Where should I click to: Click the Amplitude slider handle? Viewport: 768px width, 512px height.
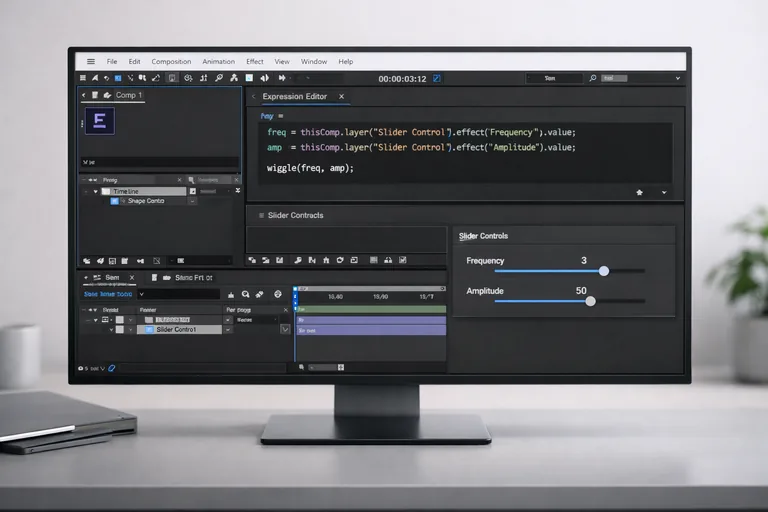click(x=590, y=300)
